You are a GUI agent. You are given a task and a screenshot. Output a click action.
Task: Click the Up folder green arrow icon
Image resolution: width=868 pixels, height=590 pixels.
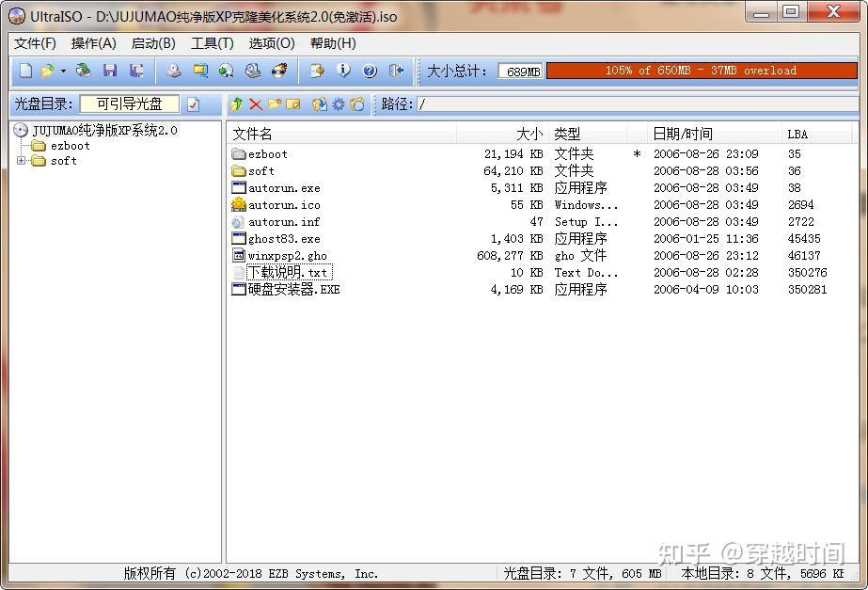click(x=237, y=104)
